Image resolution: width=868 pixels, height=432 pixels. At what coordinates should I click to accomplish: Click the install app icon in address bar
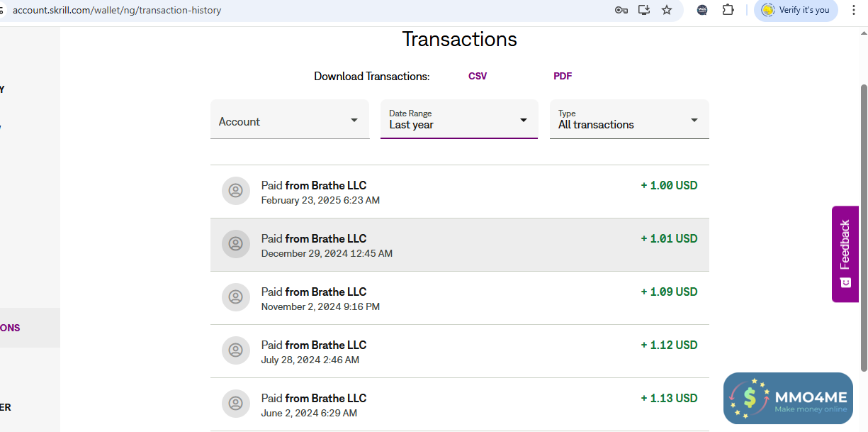[x=644, y=10]
